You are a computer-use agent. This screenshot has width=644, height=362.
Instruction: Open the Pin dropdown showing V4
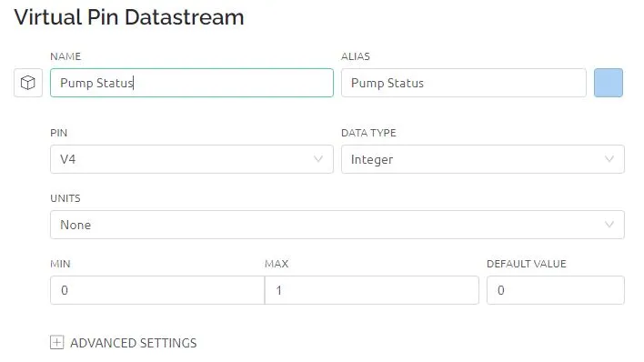point(192,159)
